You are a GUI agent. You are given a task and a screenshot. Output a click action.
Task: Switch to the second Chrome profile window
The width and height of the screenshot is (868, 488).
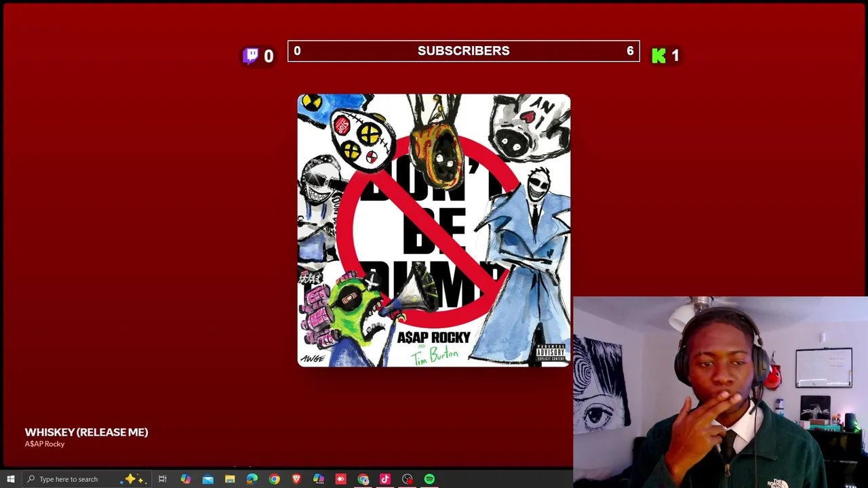pyautogui.click(x=363, y=479)
